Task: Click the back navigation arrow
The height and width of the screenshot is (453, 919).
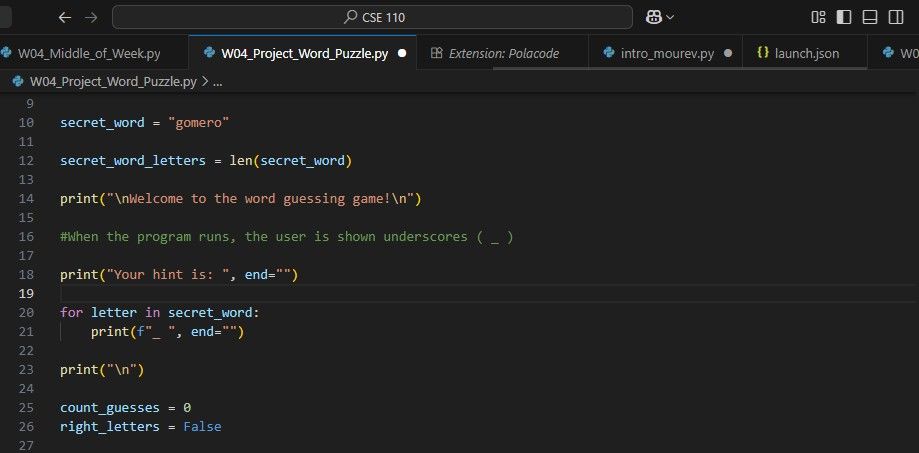Action: click(x=65, y=17)
